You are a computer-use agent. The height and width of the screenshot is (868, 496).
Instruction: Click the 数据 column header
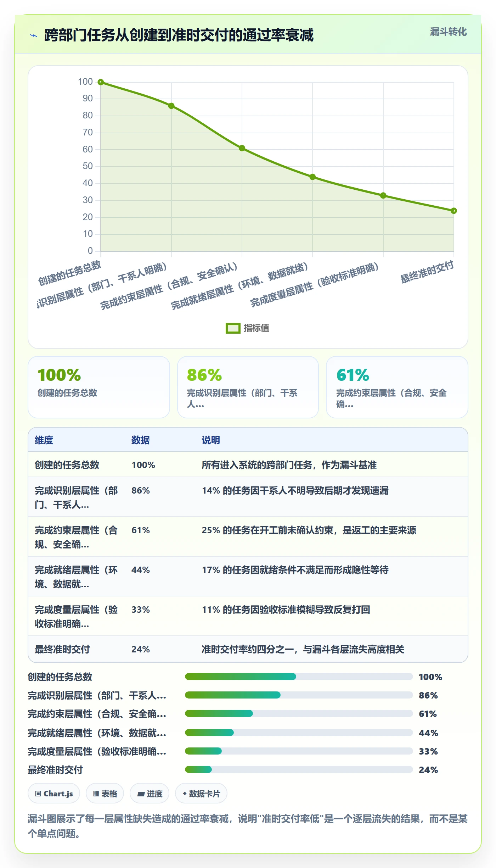coord(141,440)
